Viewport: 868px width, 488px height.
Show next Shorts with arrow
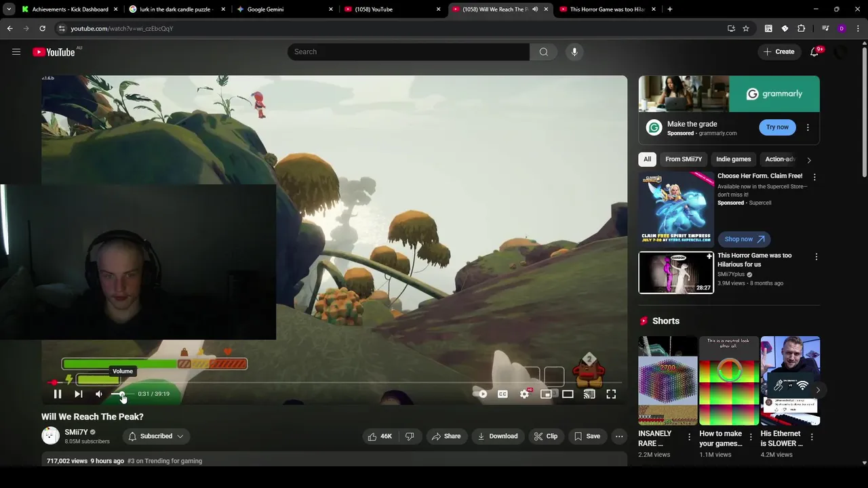pos(818,390)
